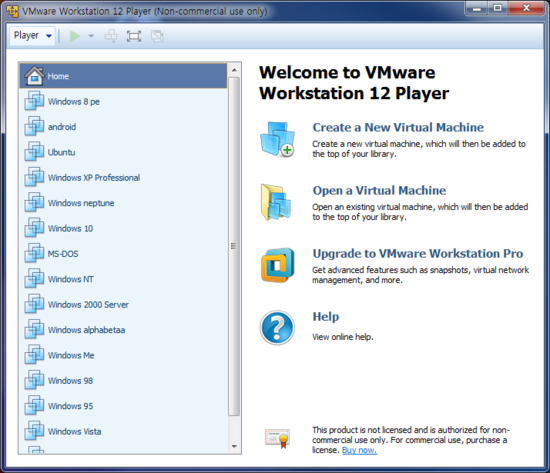The height and width of the screenshot is (473, 550).
Task: Choose the MS-DOS virtual machine
Action: pyautogui.click(x=123, y=253)
